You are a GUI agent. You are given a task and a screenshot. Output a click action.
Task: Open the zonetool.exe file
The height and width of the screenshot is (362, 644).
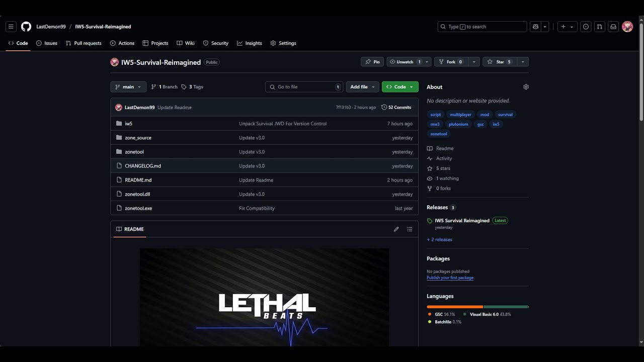[x=138, y=208]
